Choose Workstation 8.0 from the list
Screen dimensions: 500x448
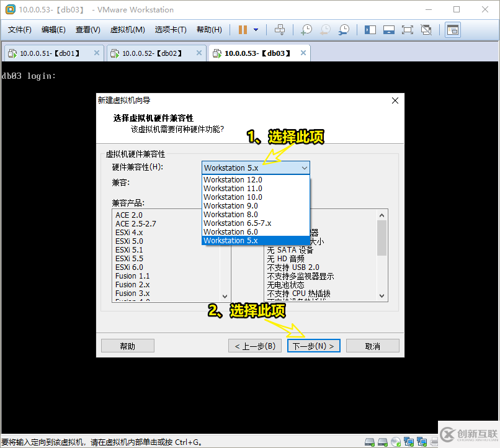pos(256,215)
